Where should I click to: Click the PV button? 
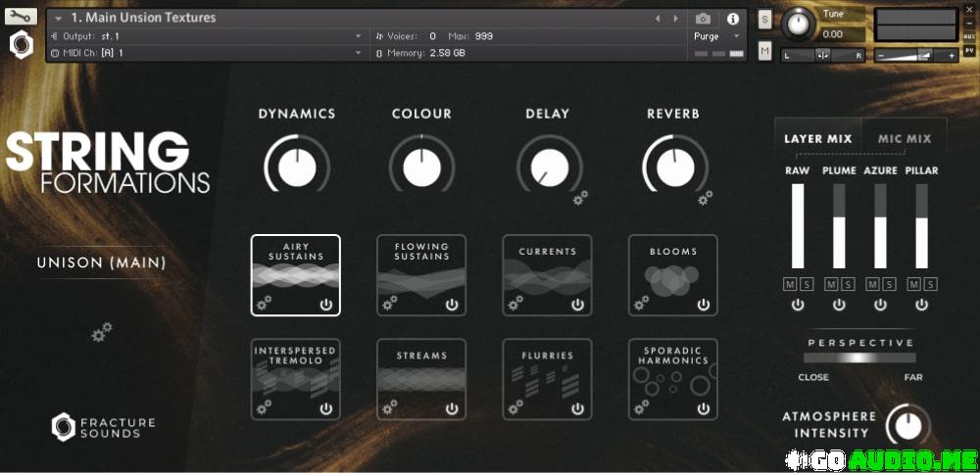point(969,51)
